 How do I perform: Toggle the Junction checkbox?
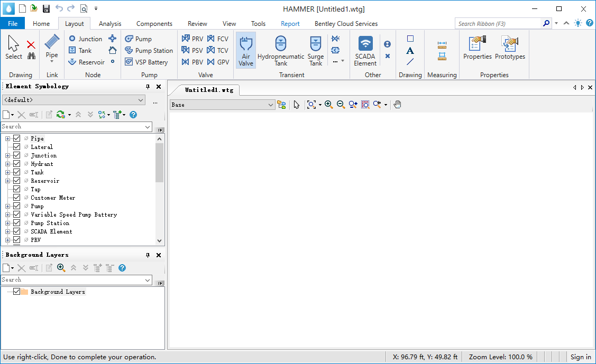point(17,155)
